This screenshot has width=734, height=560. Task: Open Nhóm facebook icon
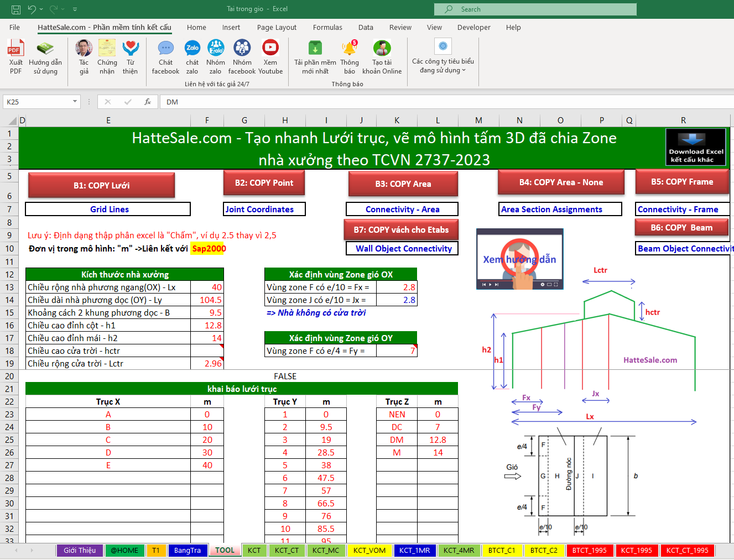point(242,57)
